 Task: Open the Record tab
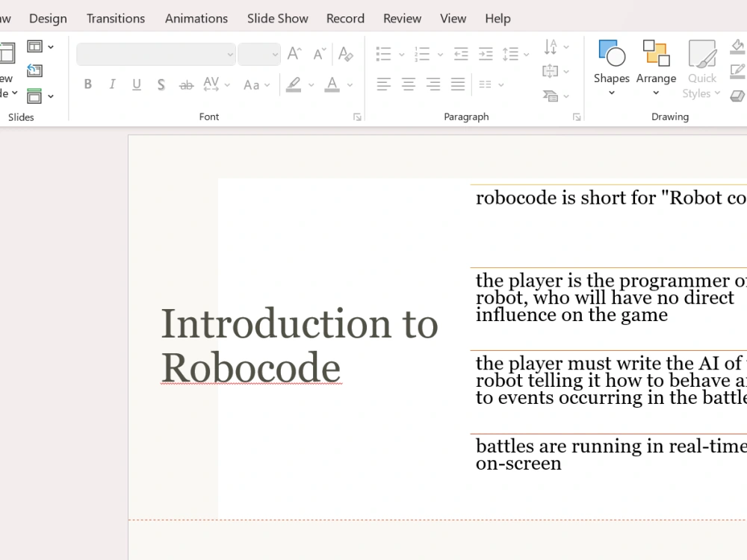345,19
